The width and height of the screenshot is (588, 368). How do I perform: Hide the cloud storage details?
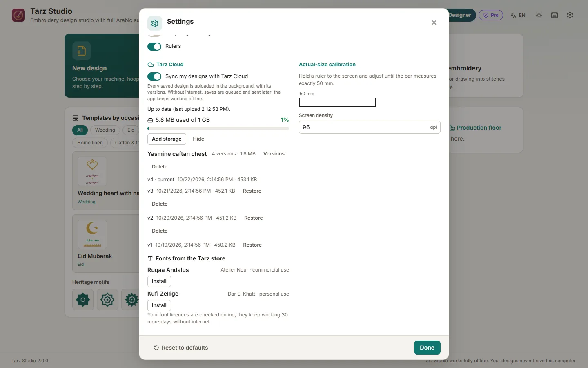pos(198,139)
